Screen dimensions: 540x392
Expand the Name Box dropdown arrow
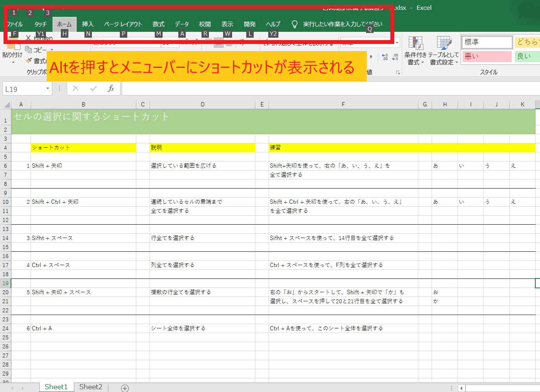(x=48, y=89)
